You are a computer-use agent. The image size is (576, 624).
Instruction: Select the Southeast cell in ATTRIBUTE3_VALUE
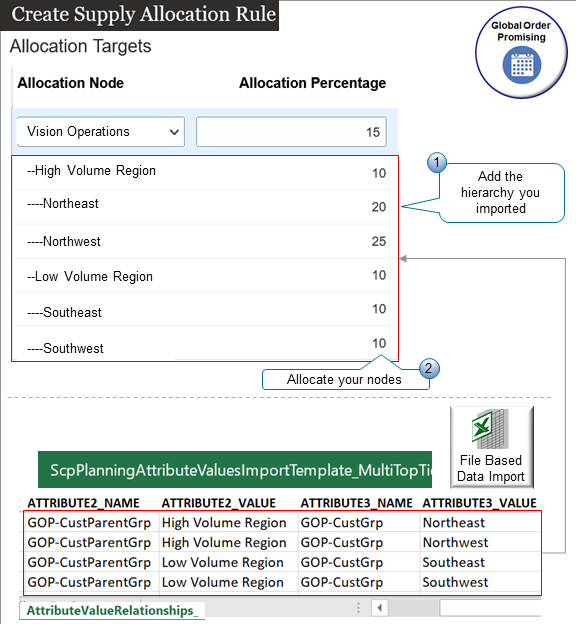(480, 562)
